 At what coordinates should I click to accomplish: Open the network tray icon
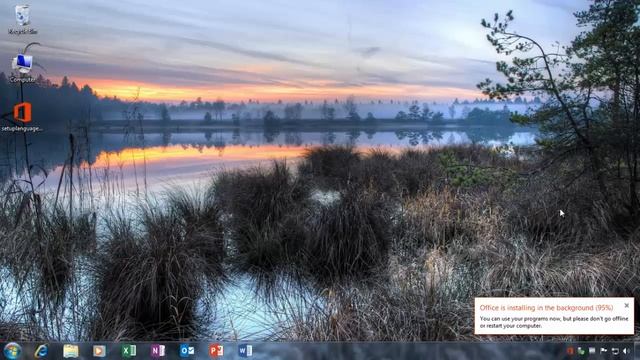click(x=615, y=351)
